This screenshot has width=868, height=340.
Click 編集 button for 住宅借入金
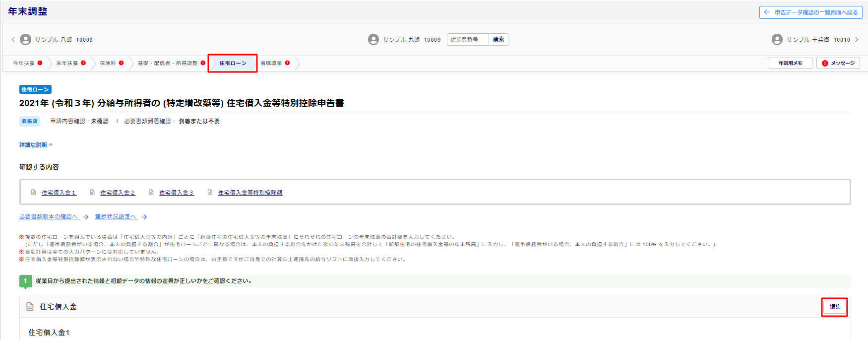(x=835, y=307)
